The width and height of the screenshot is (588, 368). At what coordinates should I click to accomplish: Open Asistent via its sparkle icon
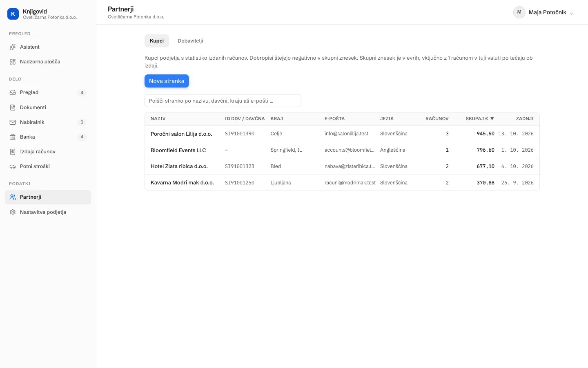point(13,47)
